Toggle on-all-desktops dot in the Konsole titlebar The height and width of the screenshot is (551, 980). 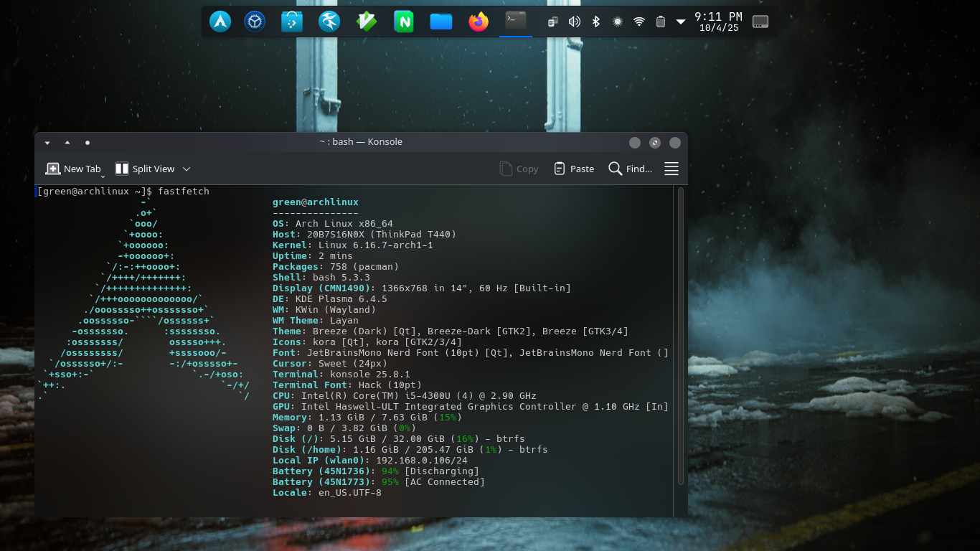(x=88, y=142)
